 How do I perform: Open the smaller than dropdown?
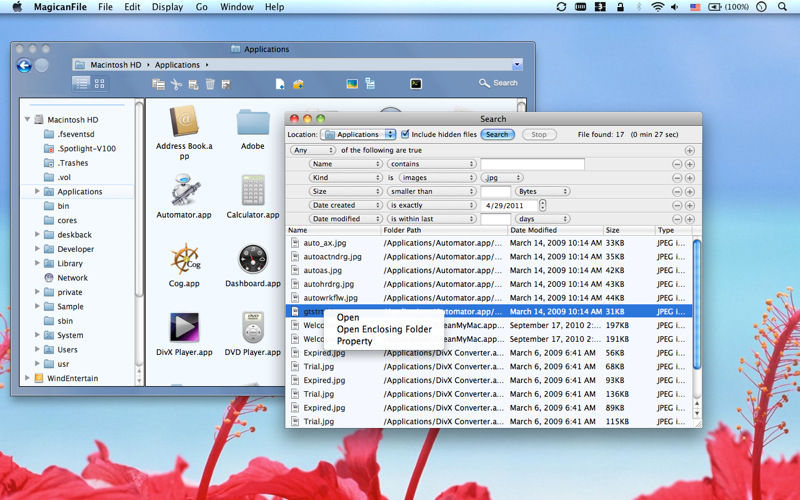431,191
